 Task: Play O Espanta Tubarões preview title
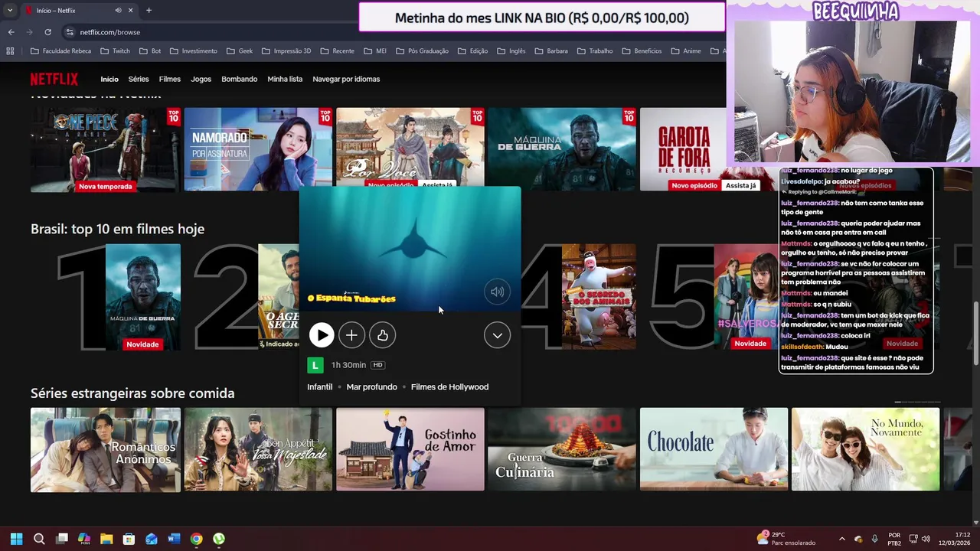tap(322, 335)
